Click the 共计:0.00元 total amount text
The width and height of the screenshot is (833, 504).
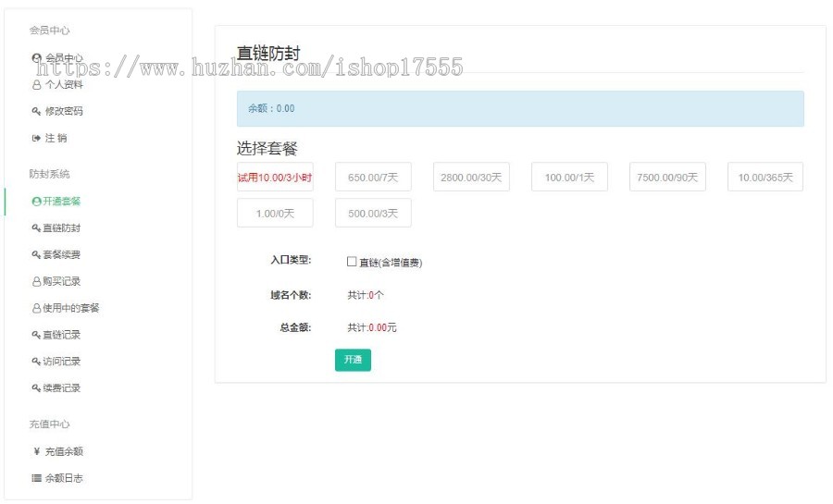(372, 328)
